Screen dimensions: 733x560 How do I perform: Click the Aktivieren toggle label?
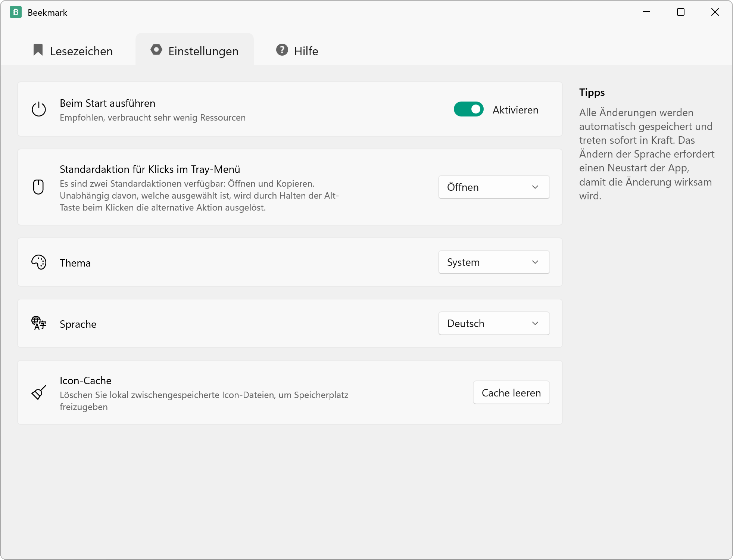tap(515, 110)
